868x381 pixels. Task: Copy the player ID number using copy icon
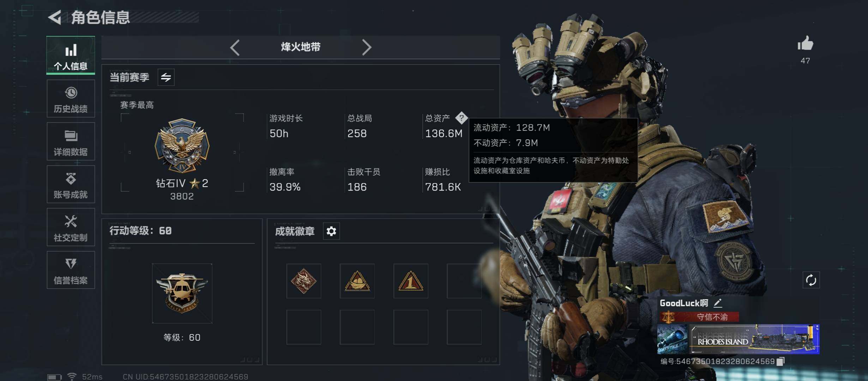pos(780,361)
